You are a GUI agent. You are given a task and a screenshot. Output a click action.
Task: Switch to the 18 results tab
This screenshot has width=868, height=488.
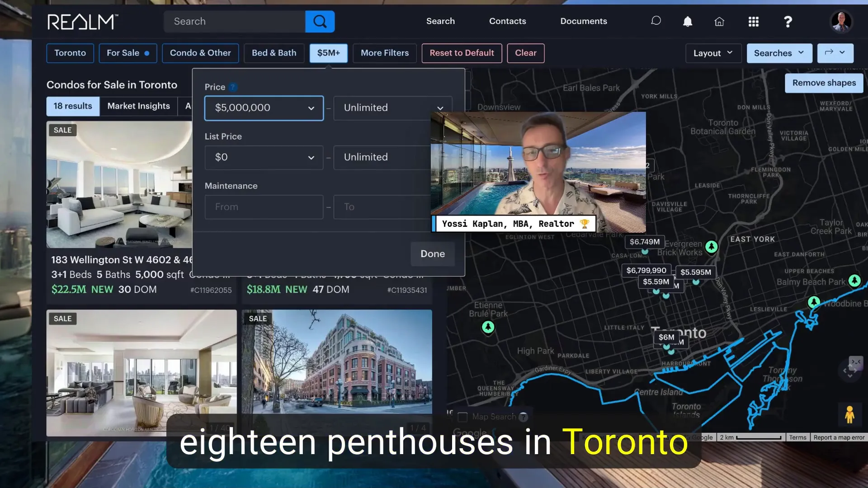tap(73, 106)
